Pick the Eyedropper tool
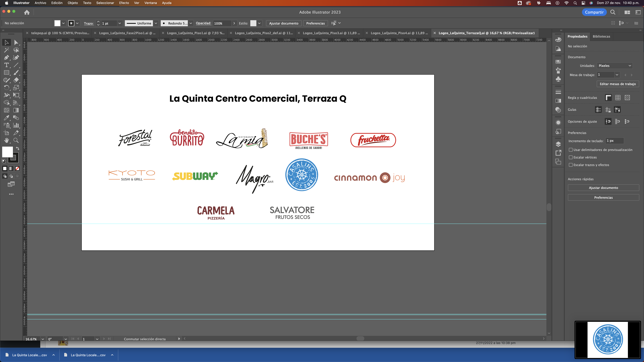This screenshot has width=644, height=362. pyautogui.click(x=7, y=118)
